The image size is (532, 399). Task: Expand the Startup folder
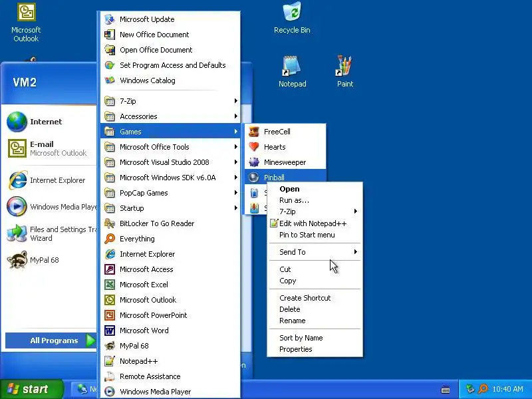pyautogui.click(x=170, y=208)
